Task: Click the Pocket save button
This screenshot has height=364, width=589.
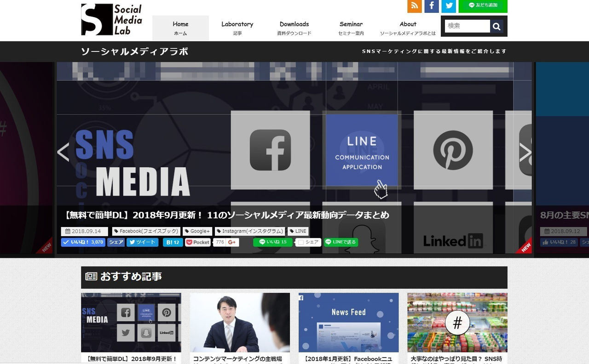Action: [x=198, y=242]
